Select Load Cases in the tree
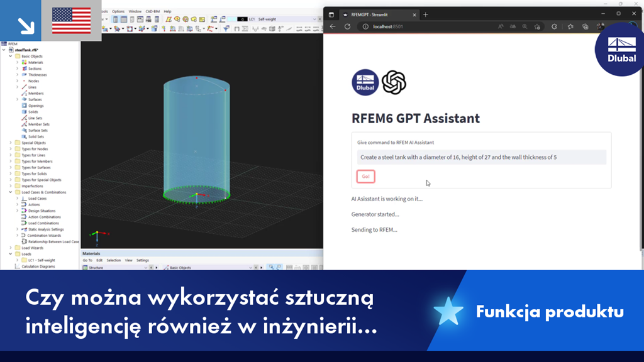This screenshot has width=644, height=362. [x=37, y=198]
